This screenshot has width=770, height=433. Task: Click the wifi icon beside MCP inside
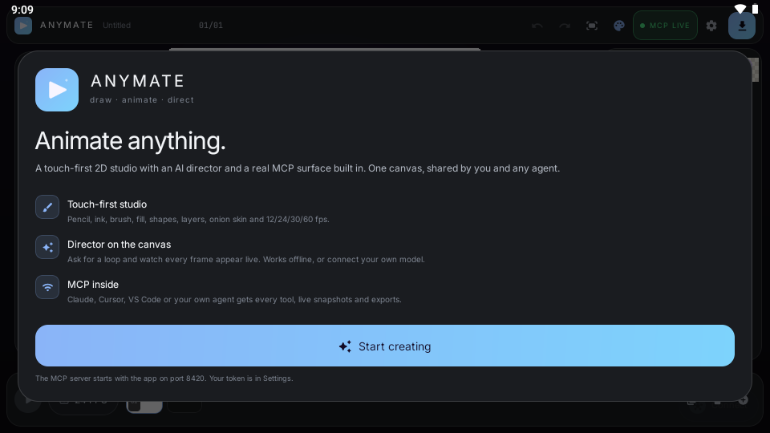tap(47, 287)
